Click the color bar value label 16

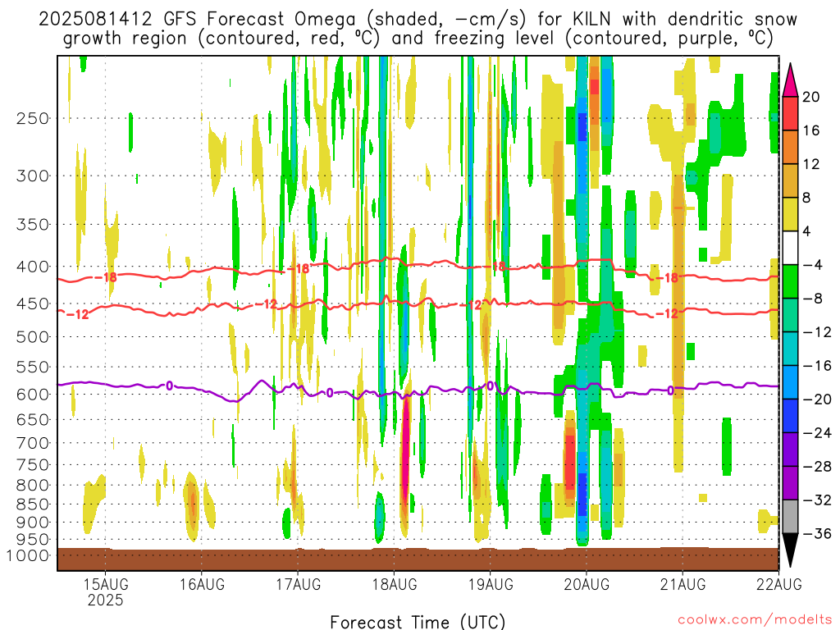811,130
